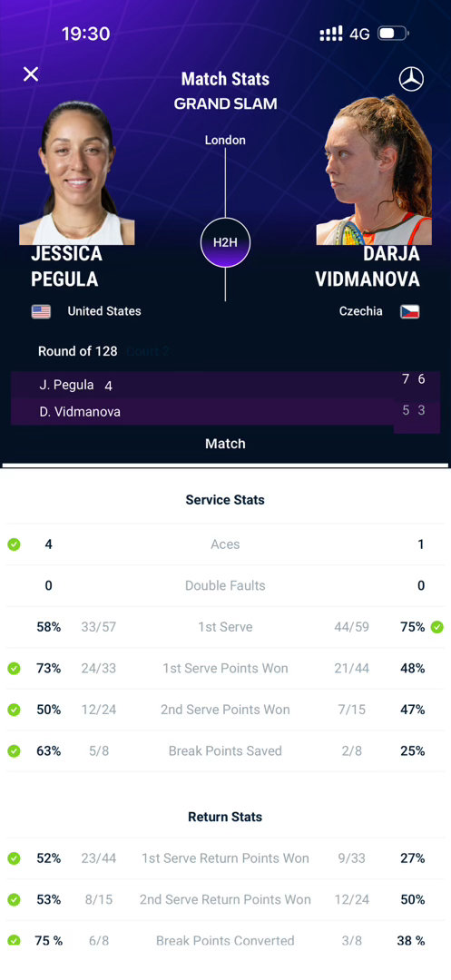This screenshot has width=451, height=980.
Task: Tap the Mercedes-Benz sponsor logo
Action: coord(411,79)
